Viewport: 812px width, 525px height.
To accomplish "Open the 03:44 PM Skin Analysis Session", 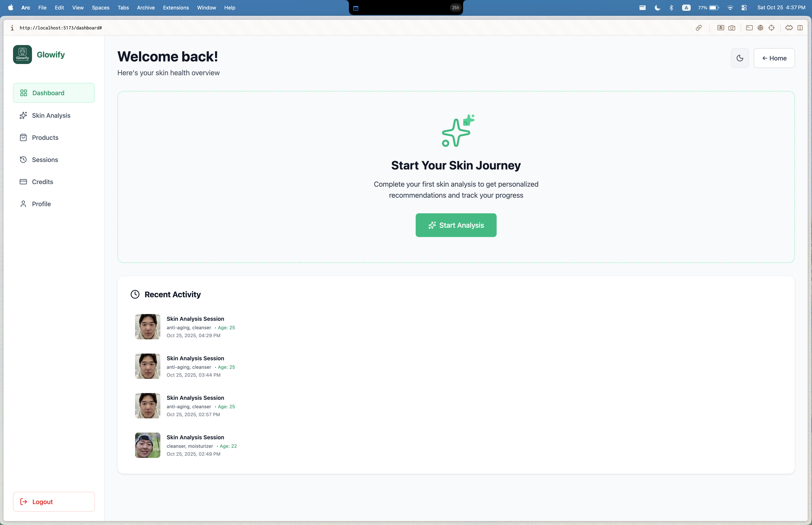I will point(195,358).
